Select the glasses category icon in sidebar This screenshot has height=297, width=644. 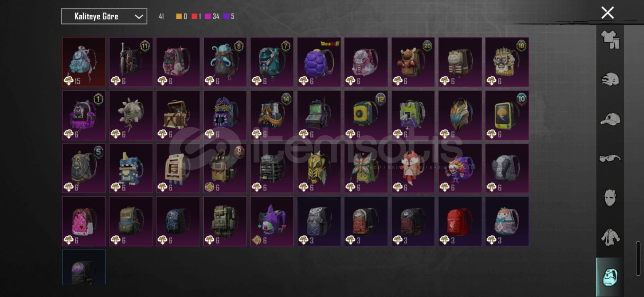pos(610,158)
